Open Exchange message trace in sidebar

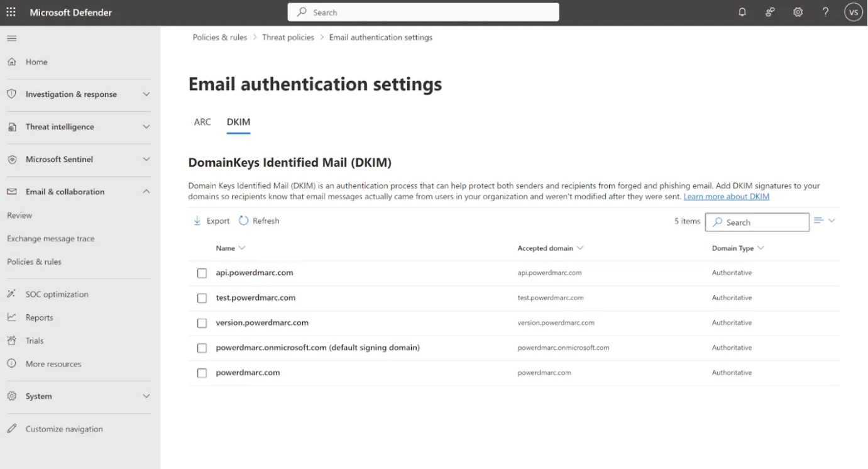(51, 239)
